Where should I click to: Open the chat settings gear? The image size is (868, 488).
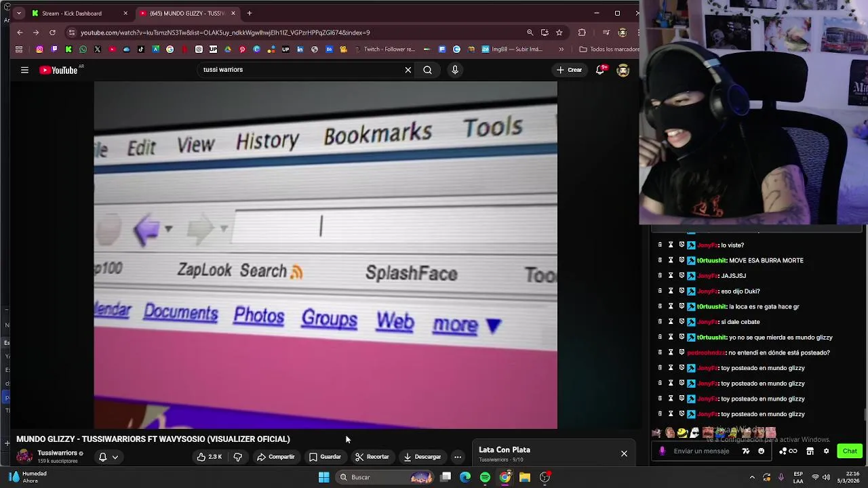click(826, 451)
